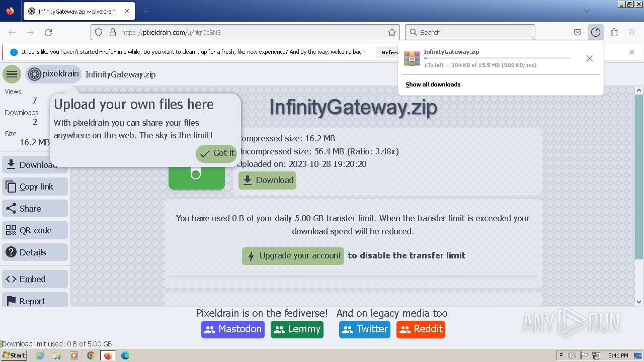The width and height of the screenshot is (644, 362).
Task: Go forward to the next page
Action: tap(30, 32)
